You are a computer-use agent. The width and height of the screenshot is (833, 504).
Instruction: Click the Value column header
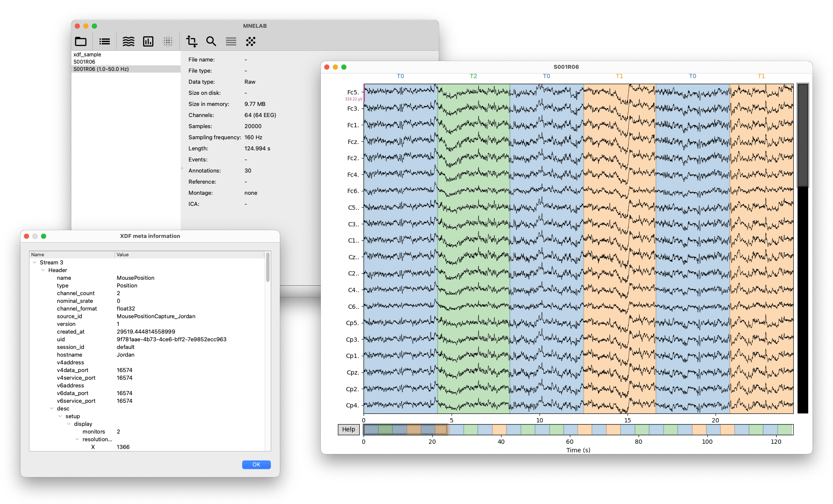pos(123,255)
